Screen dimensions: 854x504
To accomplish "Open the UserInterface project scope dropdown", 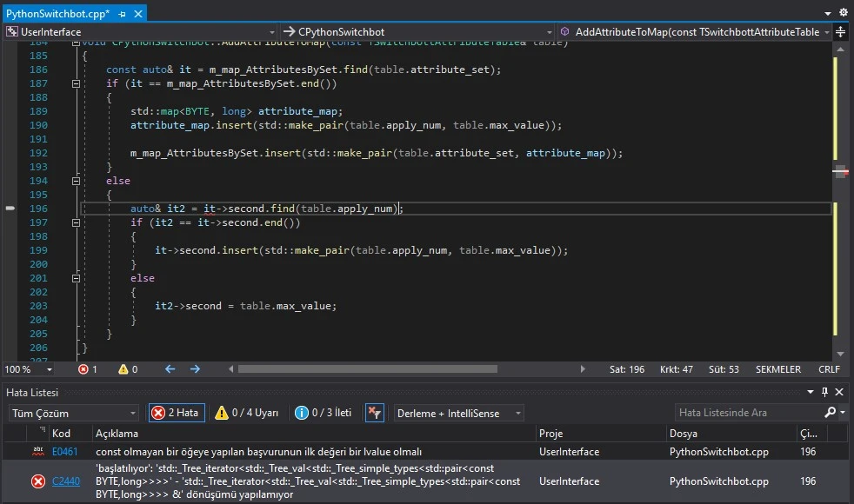I will [139, 32].
